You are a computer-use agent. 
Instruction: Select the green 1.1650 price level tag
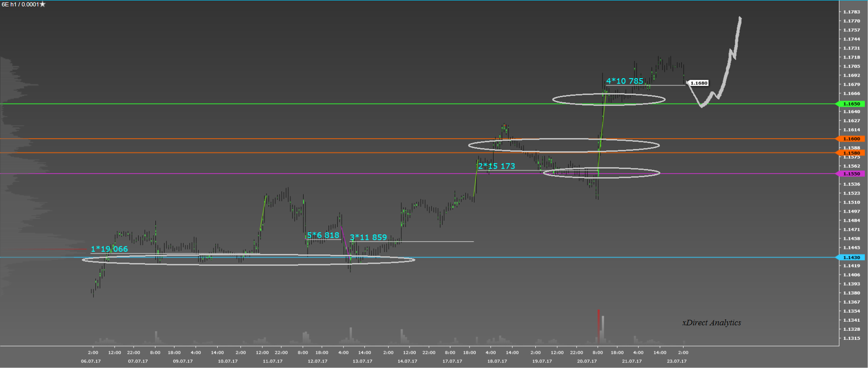point(851,104)
